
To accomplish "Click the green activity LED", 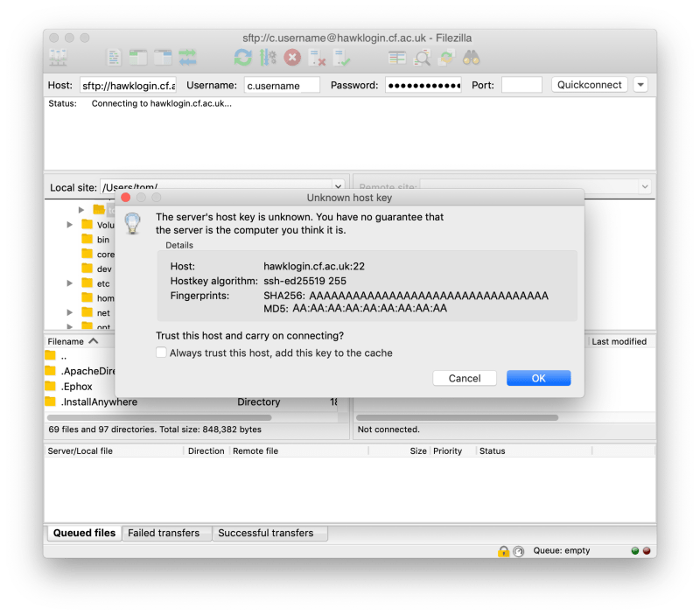I will point(635,551).
